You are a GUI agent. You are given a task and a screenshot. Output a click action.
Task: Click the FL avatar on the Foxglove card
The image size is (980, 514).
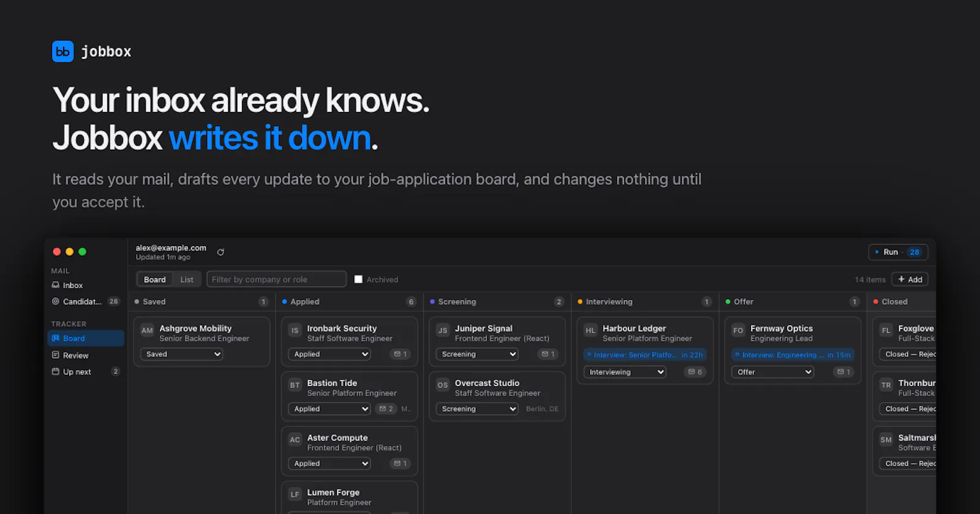[x=886, y=330]
